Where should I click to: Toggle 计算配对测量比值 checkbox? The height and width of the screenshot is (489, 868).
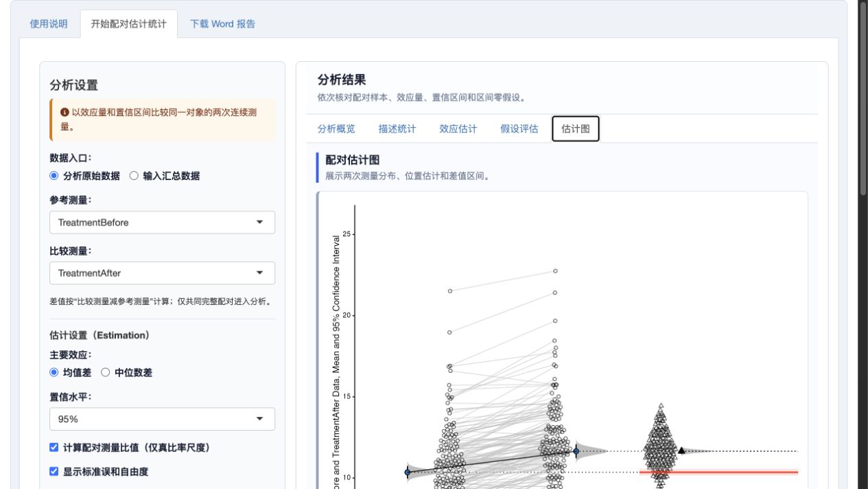click(54, 447)
